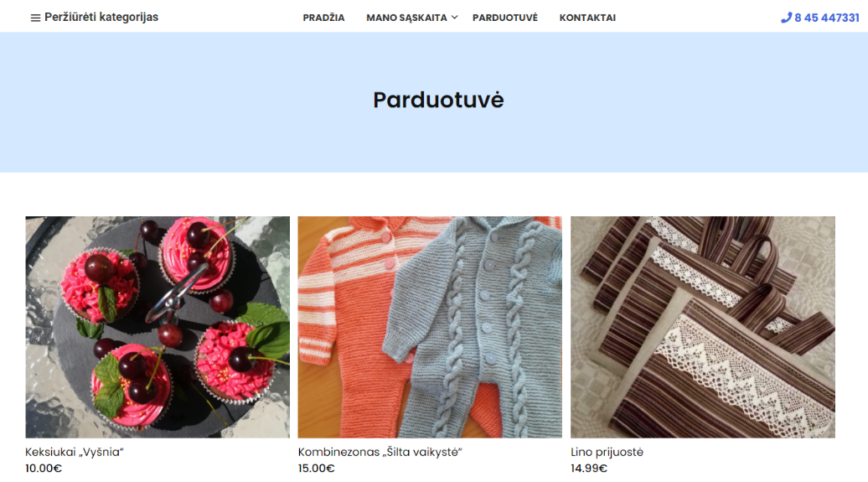Navigate to Parduotuvė in the top menu
This screenshot has height=482, width=868.
(505, 18)
